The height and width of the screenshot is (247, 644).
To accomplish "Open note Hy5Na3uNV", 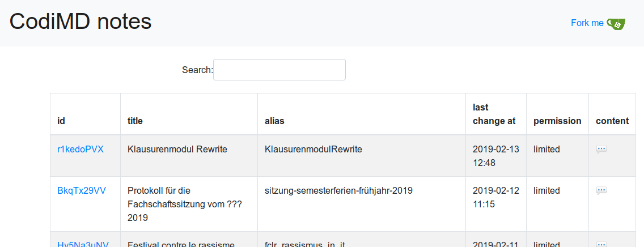I will [83, 244].
